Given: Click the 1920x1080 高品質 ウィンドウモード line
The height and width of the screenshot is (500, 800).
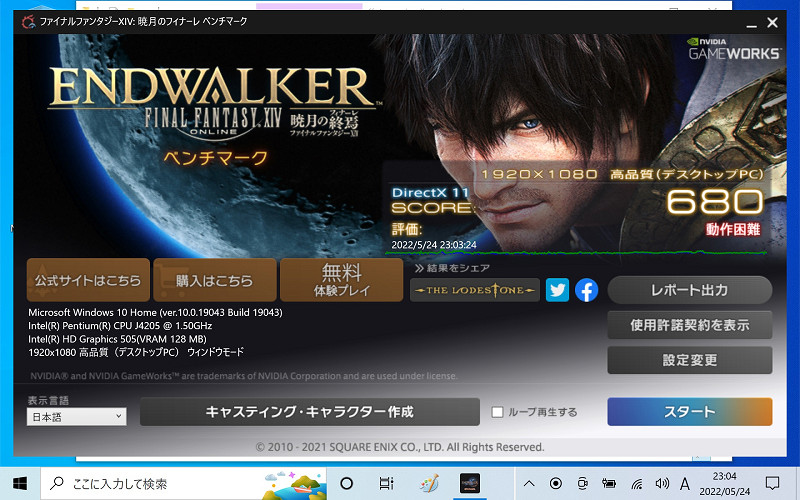Looking at the screenshot, I should (x=136, y=352).
